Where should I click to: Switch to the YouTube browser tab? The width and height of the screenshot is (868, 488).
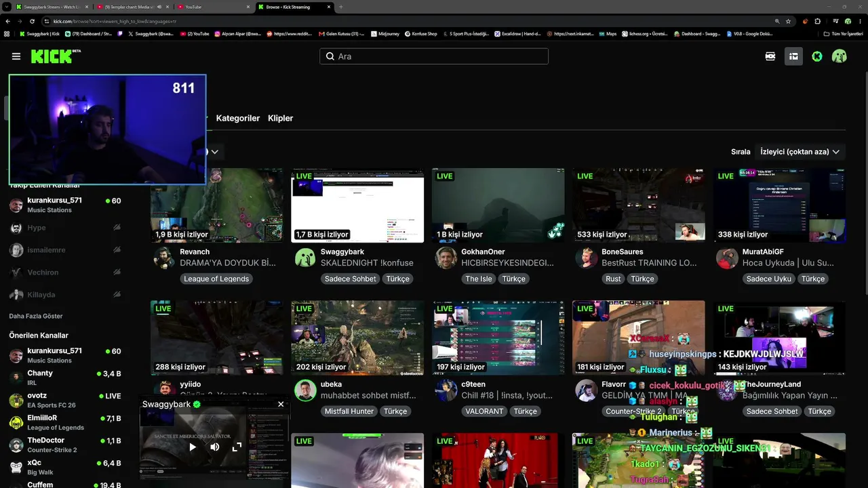coord(213,7)
